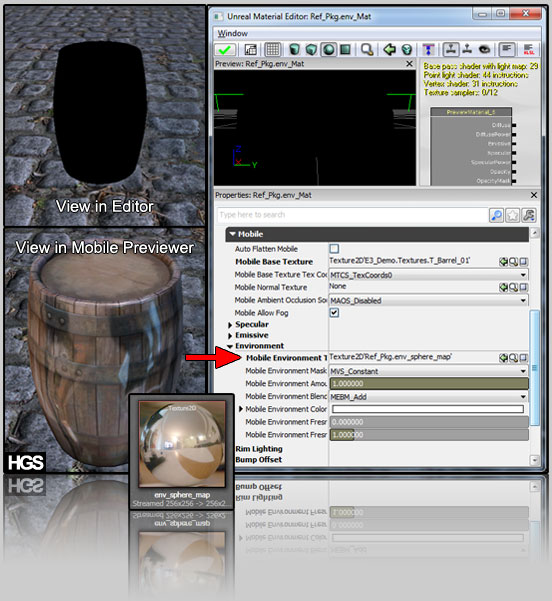The width and height of the screenshot is (552, 601).
Task: Select the Bump Offset section
Action: point(258,460)
